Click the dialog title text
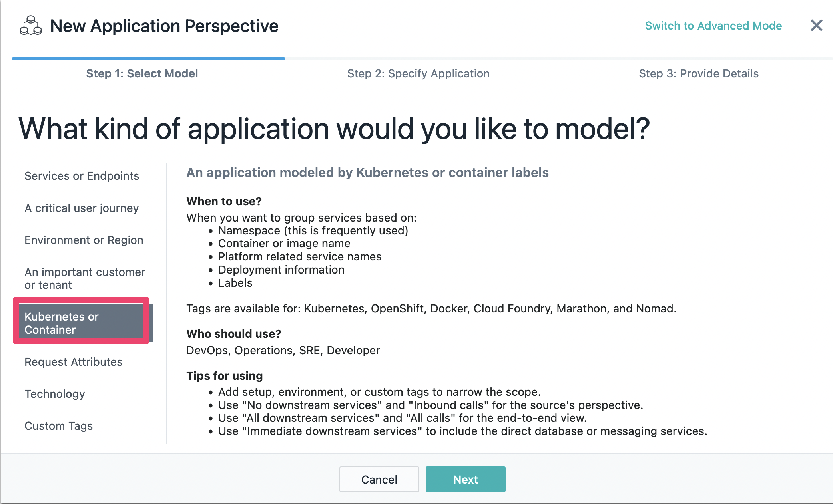 (164, 26)
